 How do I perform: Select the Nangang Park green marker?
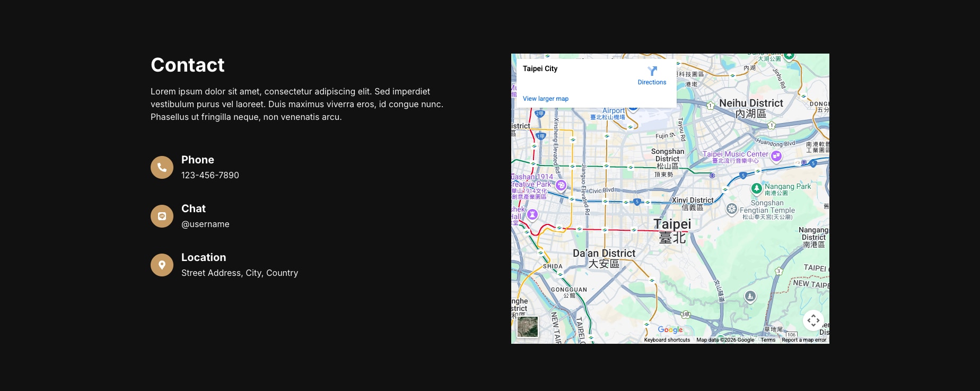click(x=757, y=188)
